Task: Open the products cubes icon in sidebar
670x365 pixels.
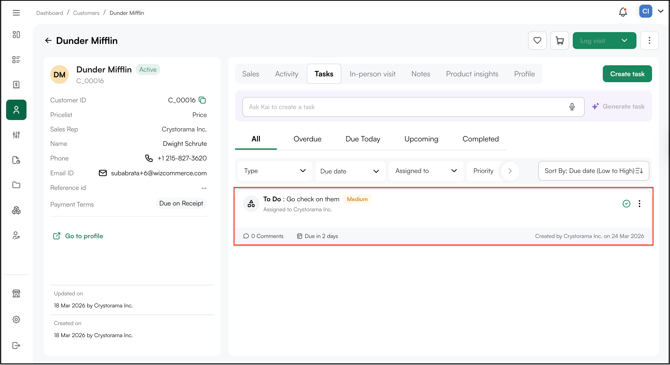Action: [x=16, y=210]
